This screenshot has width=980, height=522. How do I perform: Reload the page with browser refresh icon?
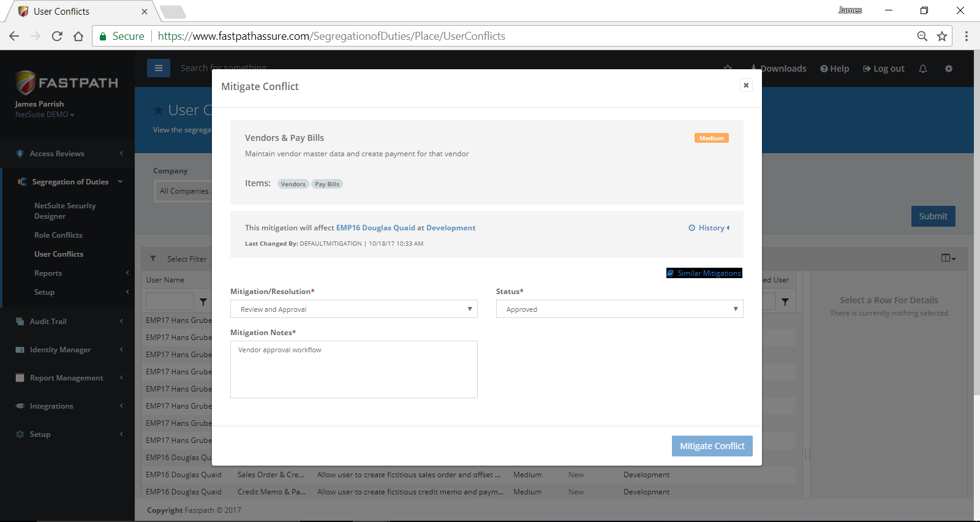(57, 36)
